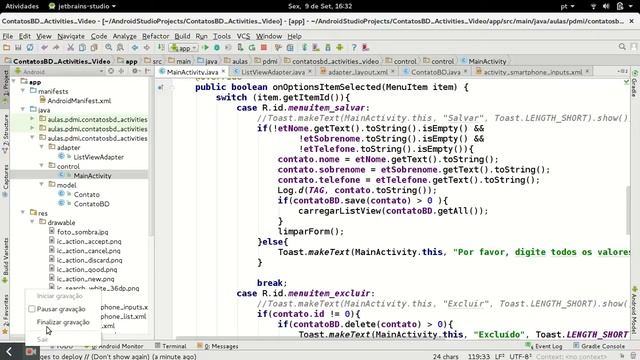
Task: Collapse the adapter package
Action: coord(42,147)
